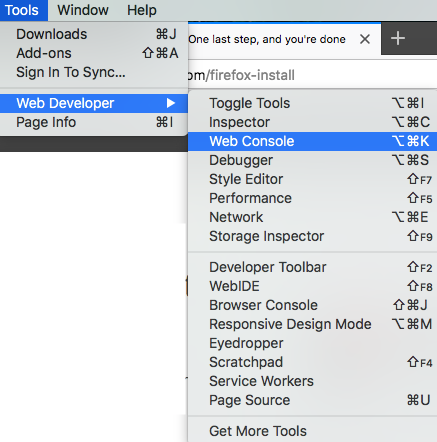Image resolution: width=437 pixels, height=442 pixels.
Task: Click Get More Tools
Action: pyautogui.click(x=312, y=431)
